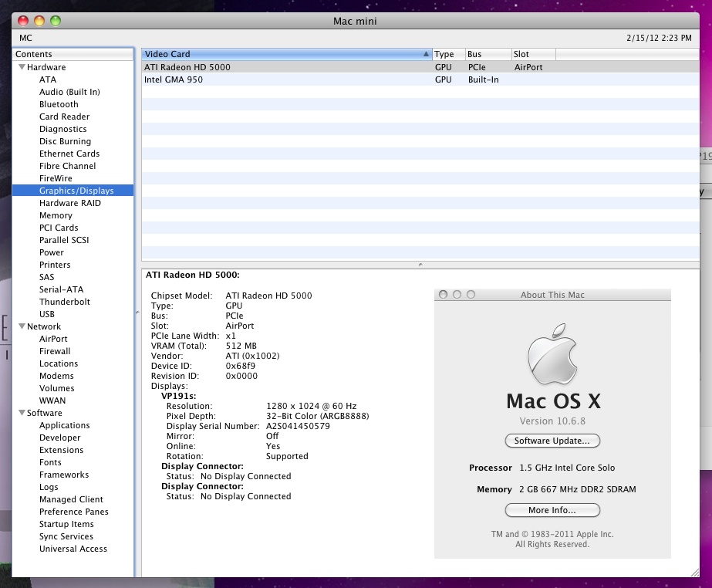The width and height of the screenshot is (712, 588).
Task: Open Ethernet Cards information
Action: (x=69, y=154)
